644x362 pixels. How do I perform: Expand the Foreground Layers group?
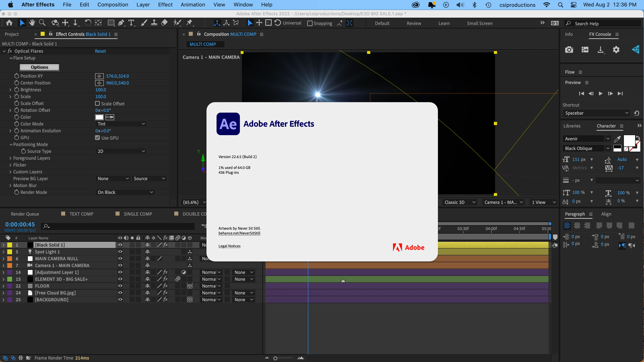click(10, 158)
